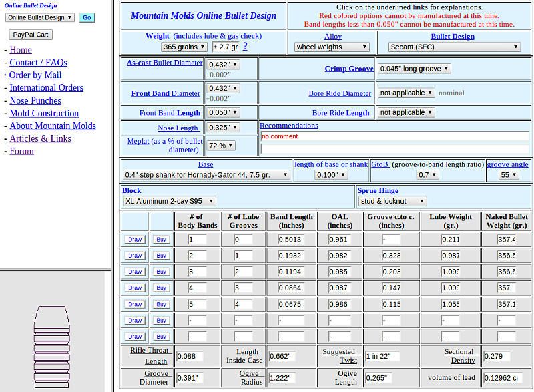The height and width of the screenshot is (392, 534).
Task: Click the no comment recommendation field
Action: 394,136
